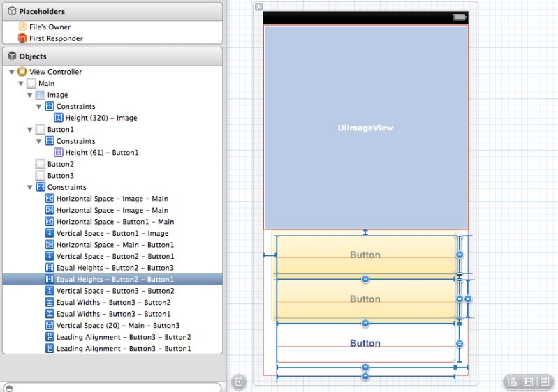The width and height of the screenshot is (558, 392).
Task: Collapse the View Controller disclosure triangle
Action: click(12, 72)
